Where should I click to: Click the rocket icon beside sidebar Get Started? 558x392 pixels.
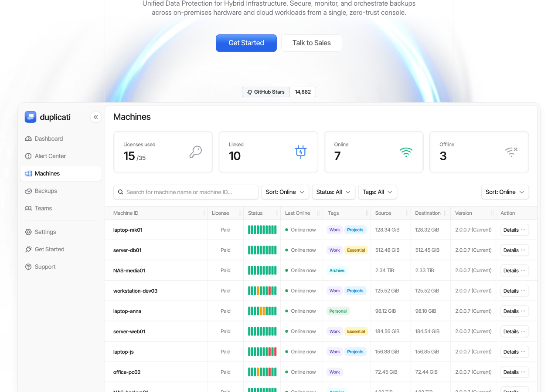(28, 249)
